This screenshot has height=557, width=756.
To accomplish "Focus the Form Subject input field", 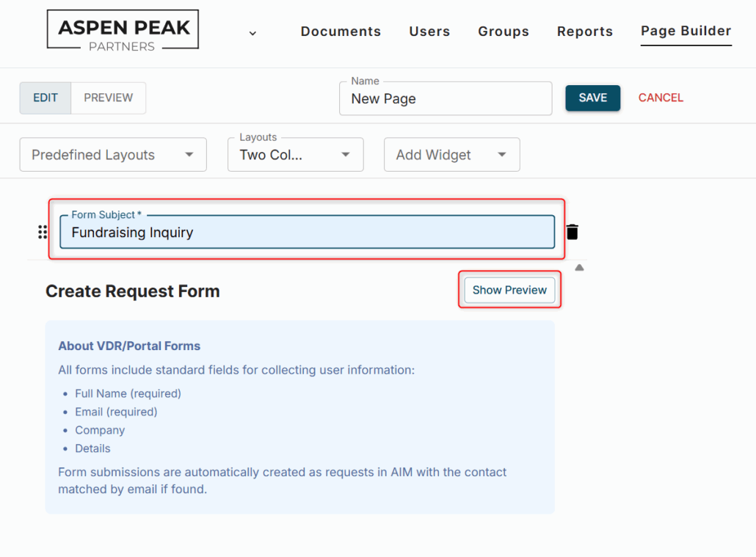I will [x=307, y=233].
